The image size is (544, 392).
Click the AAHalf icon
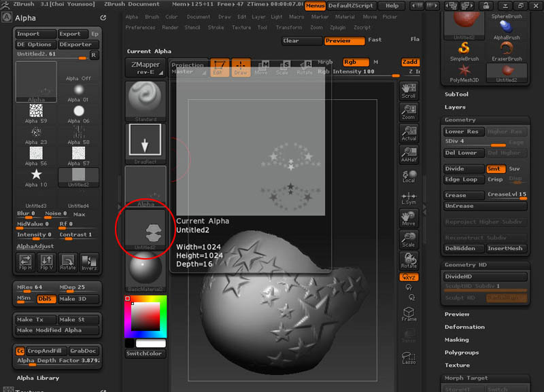pos(409,154)
